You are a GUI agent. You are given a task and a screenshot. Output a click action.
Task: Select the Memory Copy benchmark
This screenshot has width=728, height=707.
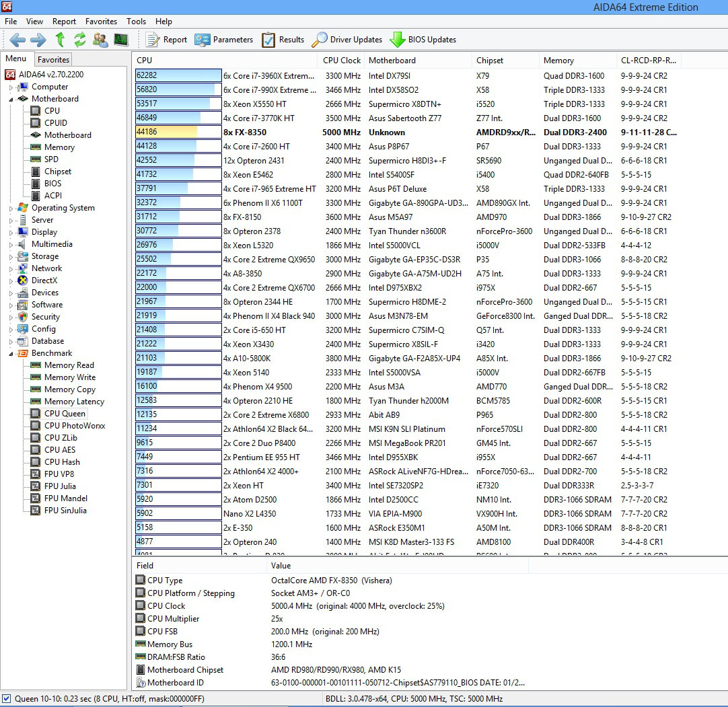[x=70, y=389]
